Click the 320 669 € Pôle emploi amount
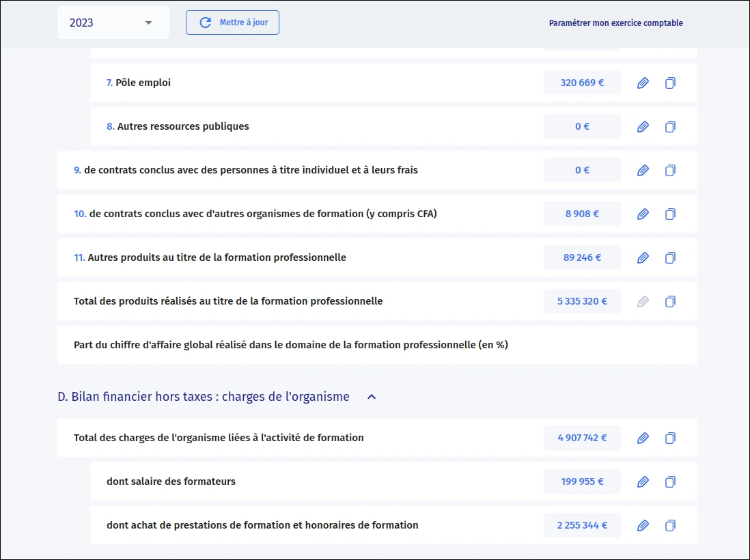750x560 pixels. 582,83
